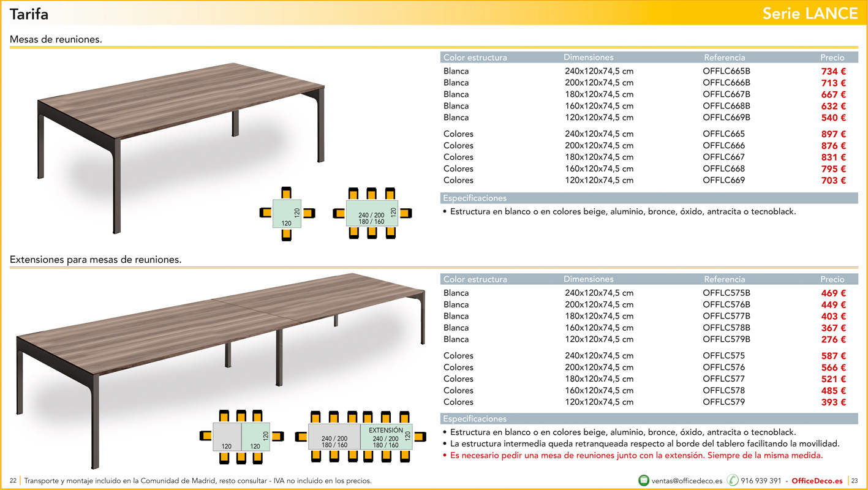Image resolution: width=868 pixels, height=490 pixels.
Task: Click phone number 916 939 391
Action: pyautogui.click(x=761, y=481)
